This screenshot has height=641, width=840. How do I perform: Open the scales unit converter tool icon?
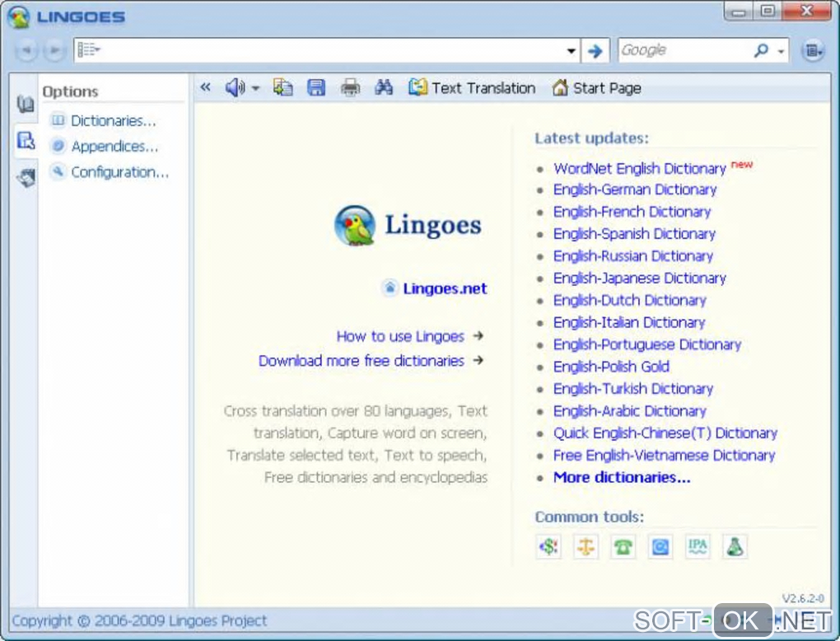coord(586,547)
